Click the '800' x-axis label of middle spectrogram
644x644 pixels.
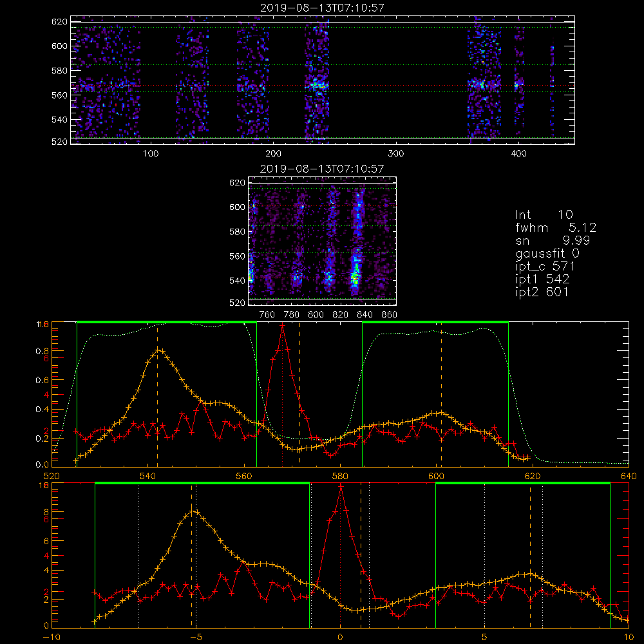(x=316, y=315)
